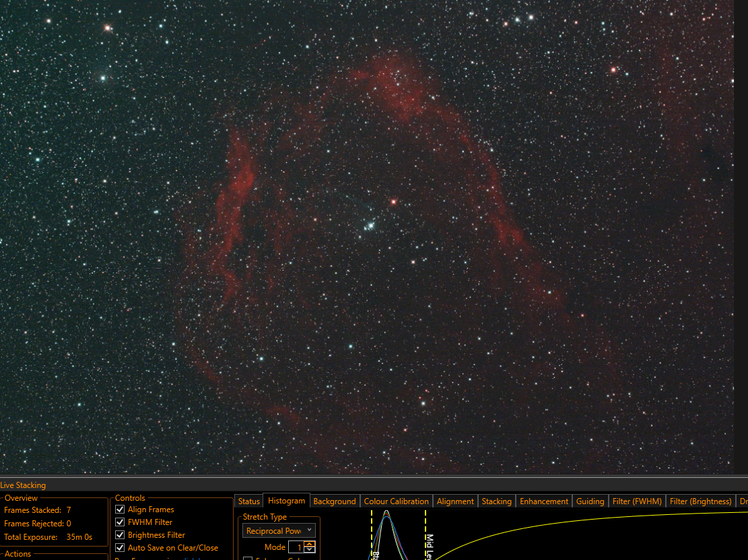Open the Stretch Type dropdown
Viewport: 748px width, 560px height.
point(279,531)
